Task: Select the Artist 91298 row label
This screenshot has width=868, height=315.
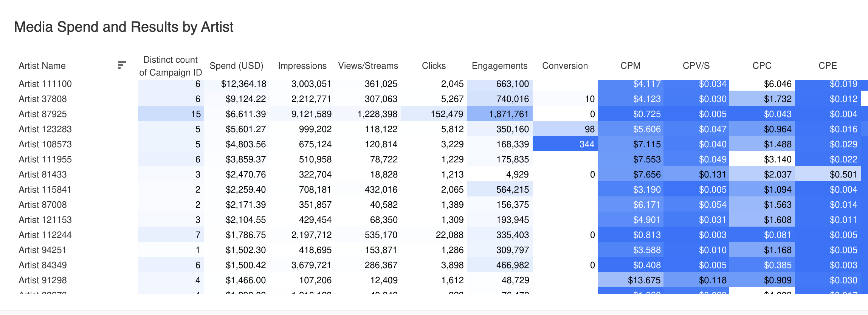Action: pos(43,280)
